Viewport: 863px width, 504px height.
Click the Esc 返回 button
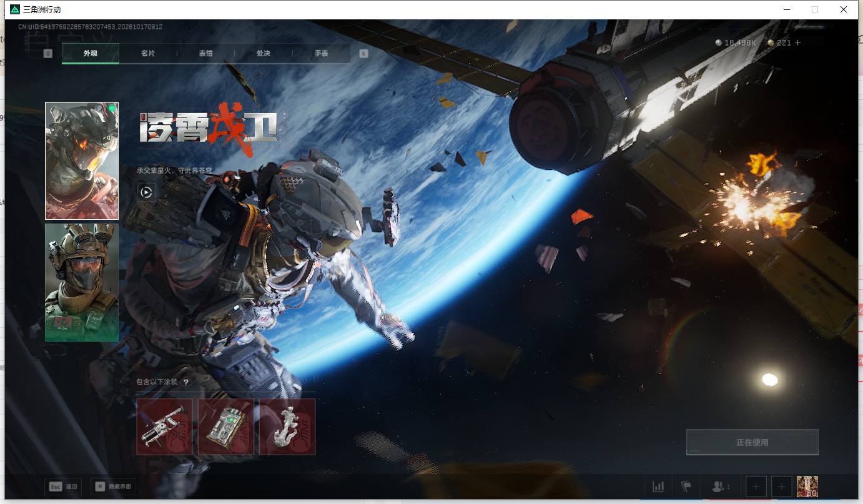click(63, 487)
